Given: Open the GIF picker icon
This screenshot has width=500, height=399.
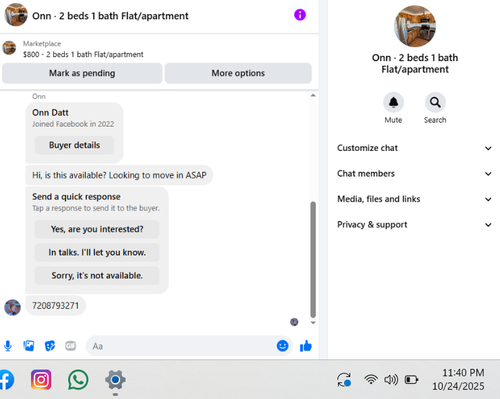Looking at the screenshot, I should (70, 346).
